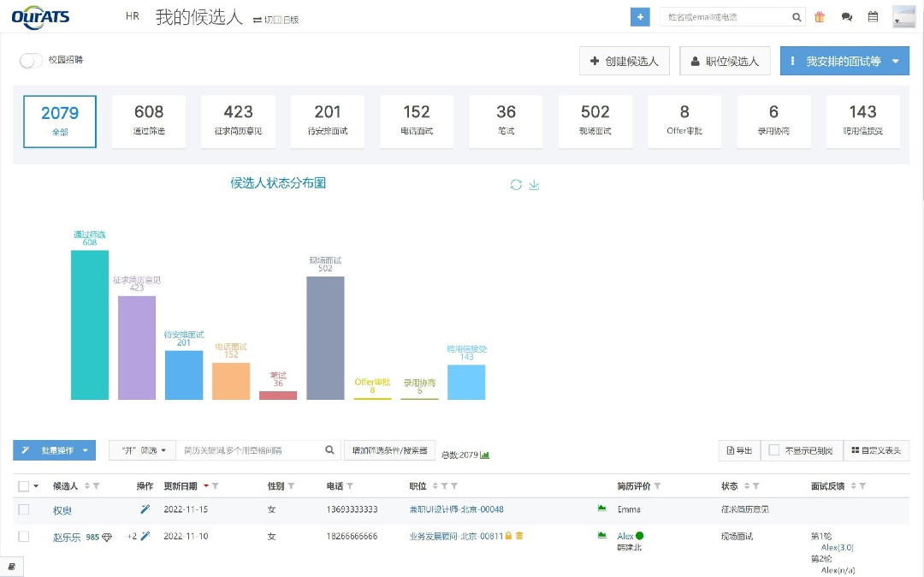Open the chat messages icon
This screenshot has height=577, width=924.
[846, 16]
